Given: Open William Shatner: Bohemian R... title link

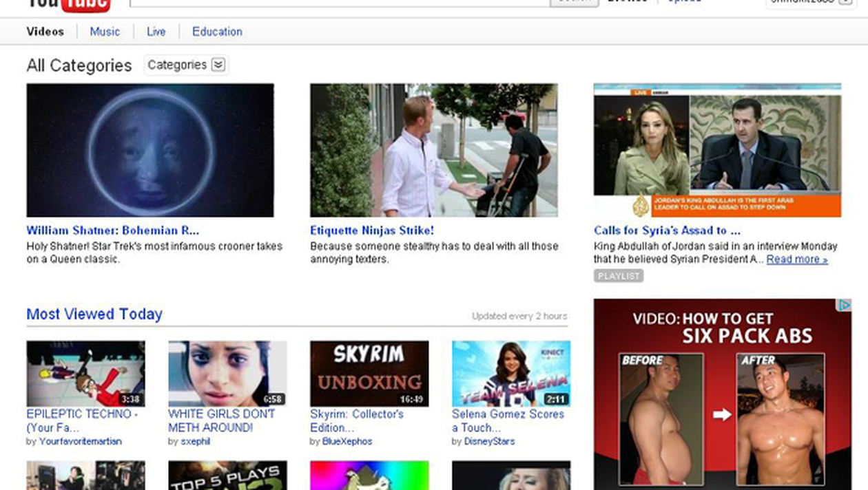Looking at the screenshot, I should [112, 231].
